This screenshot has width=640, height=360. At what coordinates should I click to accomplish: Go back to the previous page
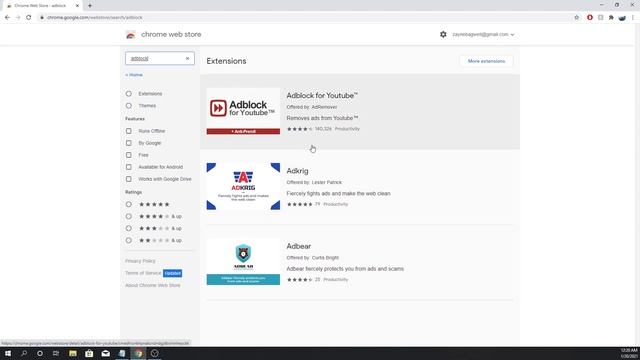coord(7,18)
